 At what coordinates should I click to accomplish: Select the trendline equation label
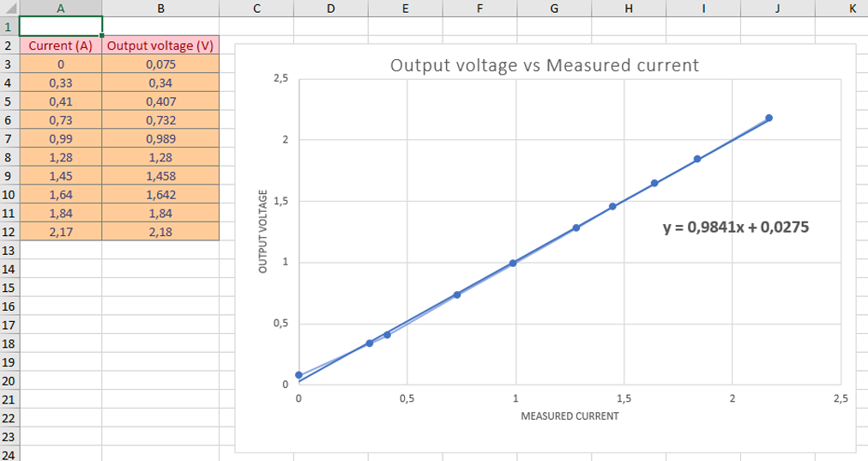click(736, 227)
